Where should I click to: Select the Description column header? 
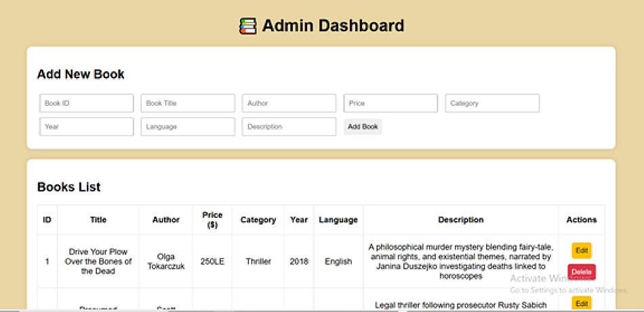pos(461,220)
